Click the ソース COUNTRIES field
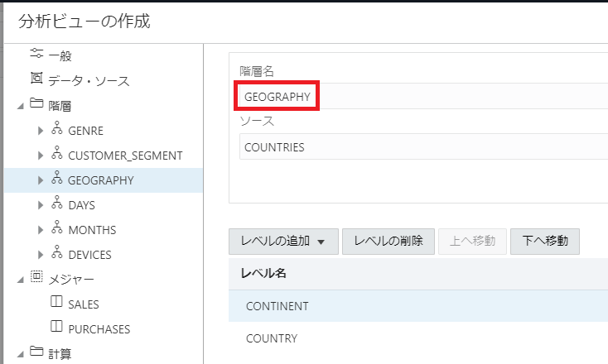 pyautogui.click(x=414, y=147)
